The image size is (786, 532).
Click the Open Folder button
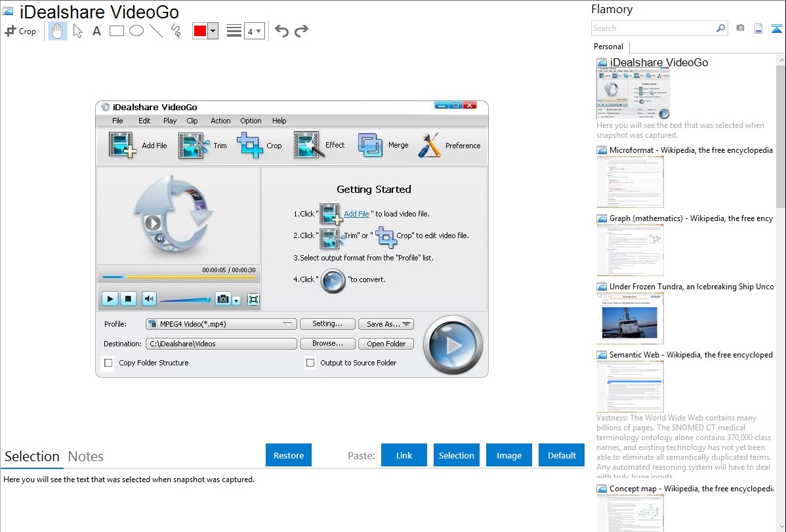386,344
